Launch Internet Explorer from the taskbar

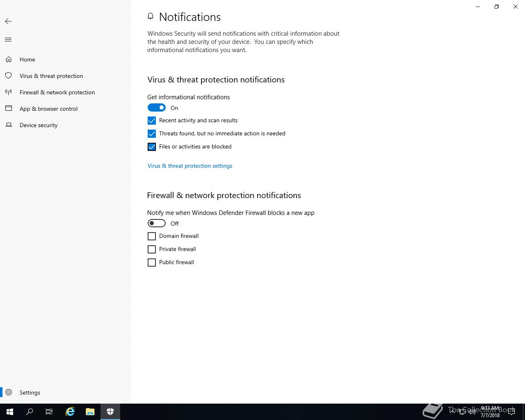(70, 412)
